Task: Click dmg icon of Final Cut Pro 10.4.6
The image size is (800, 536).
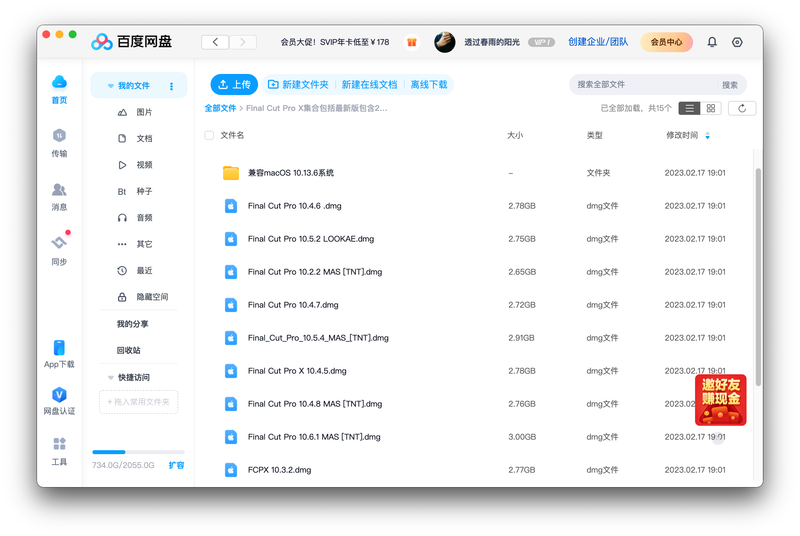Action: [x=231, y=206]
